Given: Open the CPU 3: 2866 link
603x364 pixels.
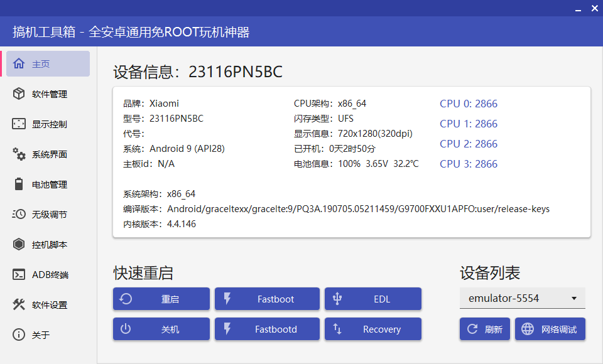Looking at the screenshot, I should pyautogui.click(x=468, y=164).
